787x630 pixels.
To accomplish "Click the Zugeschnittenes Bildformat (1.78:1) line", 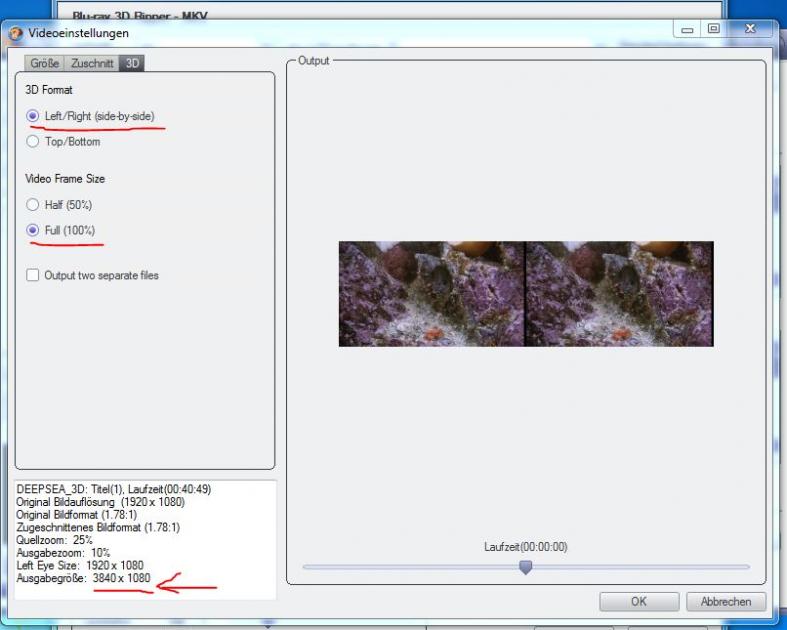I will tap(98, 527).
